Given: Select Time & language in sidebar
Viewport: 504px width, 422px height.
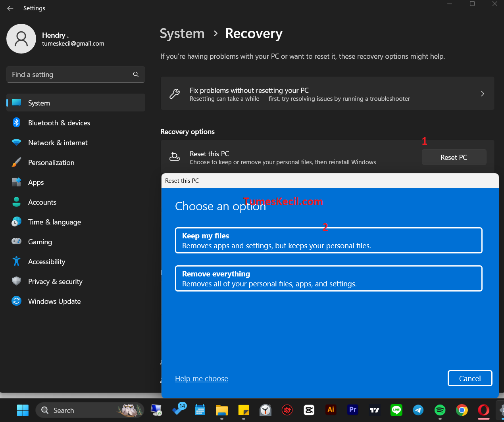Looking at the screenshot, I should point(54,222).
